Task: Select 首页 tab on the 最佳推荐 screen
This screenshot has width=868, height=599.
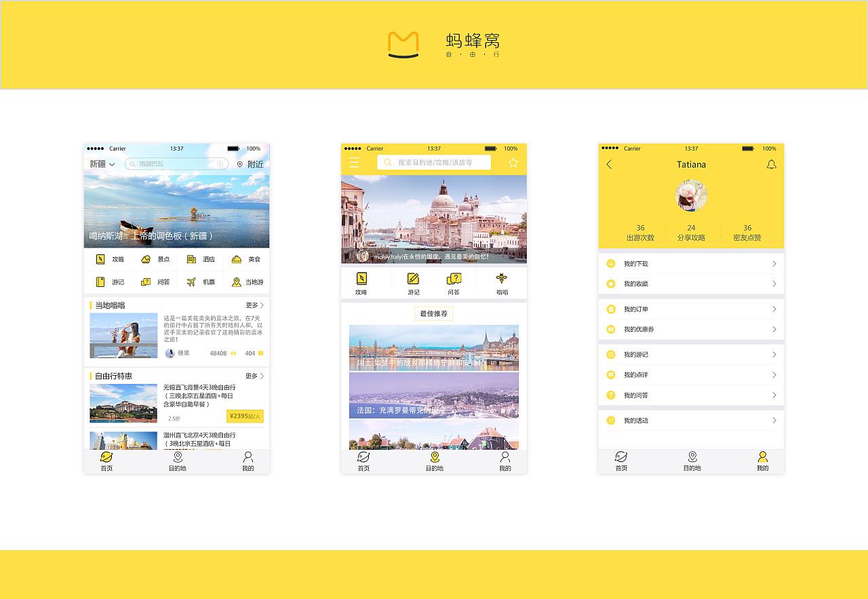Action: [x=363, y=461]
